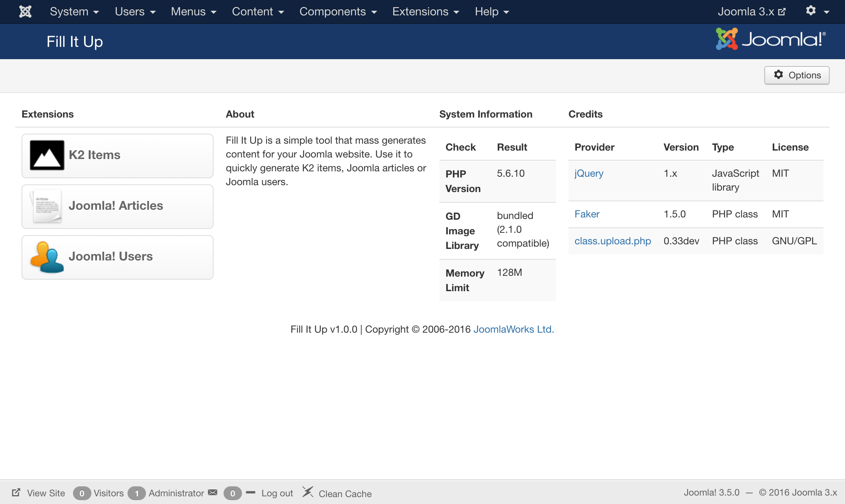Click the Joomla! Users people icon
Screen dimensions: 845x504
click(x=47, y=257)
